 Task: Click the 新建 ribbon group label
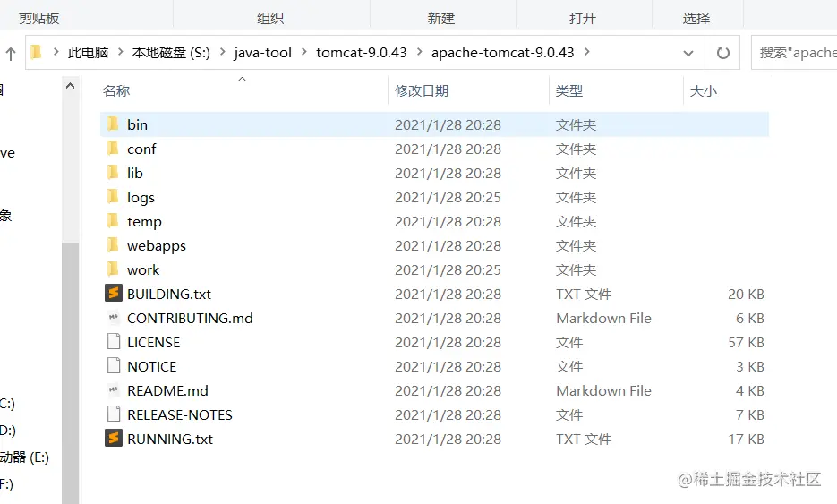(441, 18)
